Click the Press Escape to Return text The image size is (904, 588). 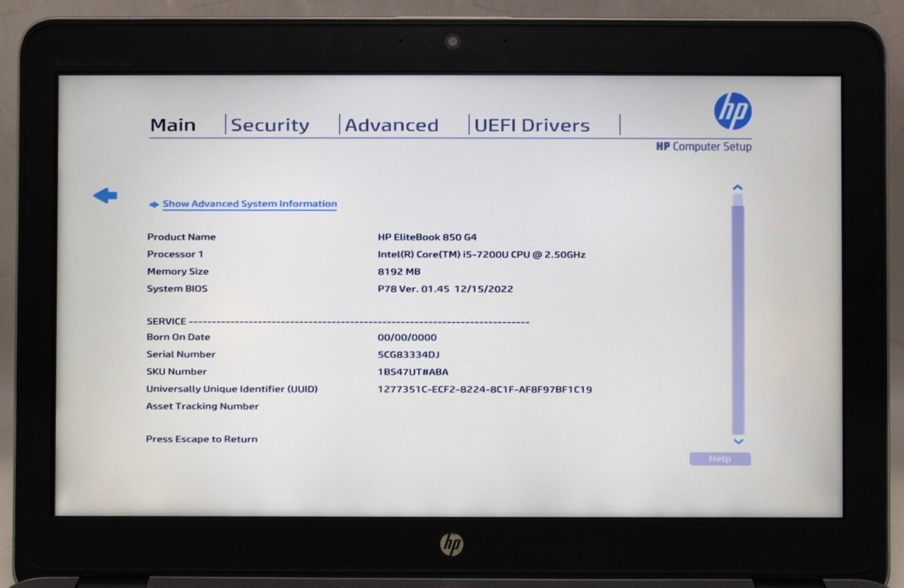click(202, 439)
